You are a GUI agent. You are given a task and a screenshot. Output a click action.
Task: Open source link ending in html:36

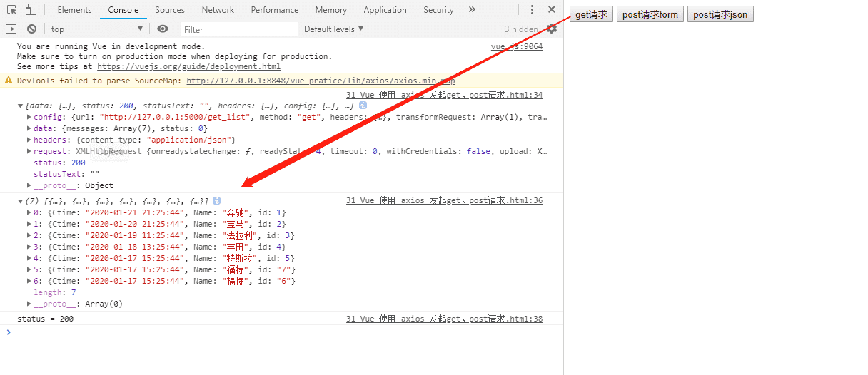444,201
